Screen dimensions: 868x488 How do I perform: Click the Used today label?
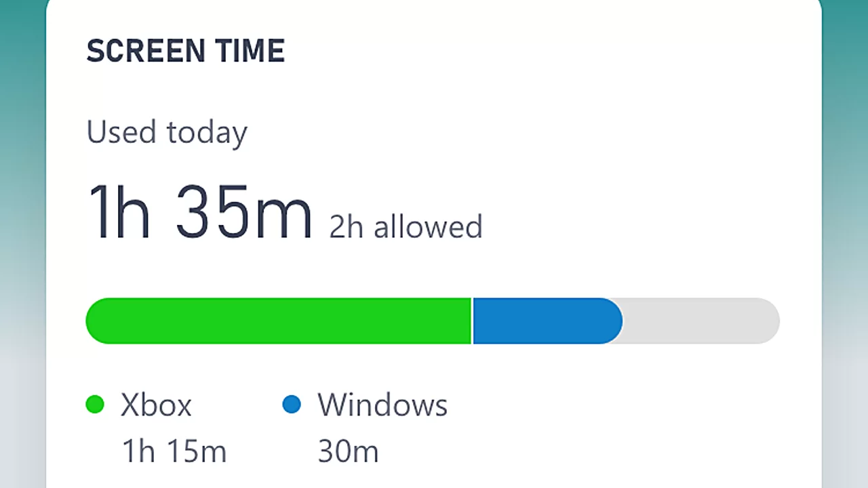click(x=167, y=133)
